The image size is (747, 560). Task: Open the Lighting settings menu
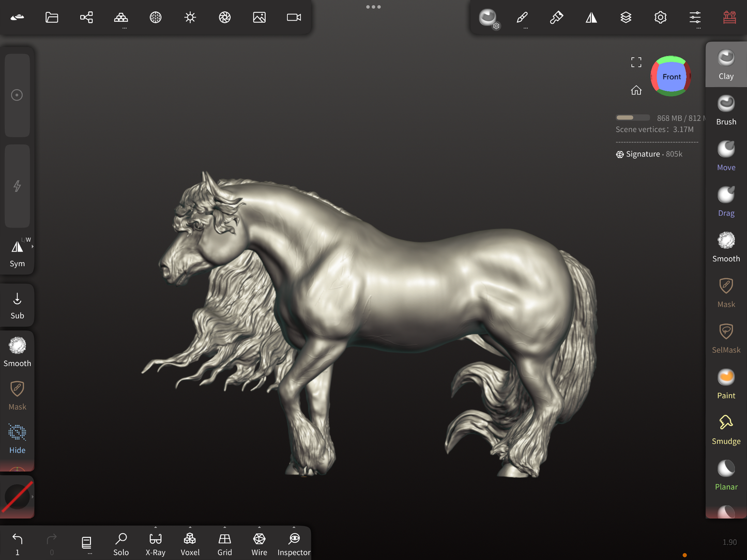[190, 18]
